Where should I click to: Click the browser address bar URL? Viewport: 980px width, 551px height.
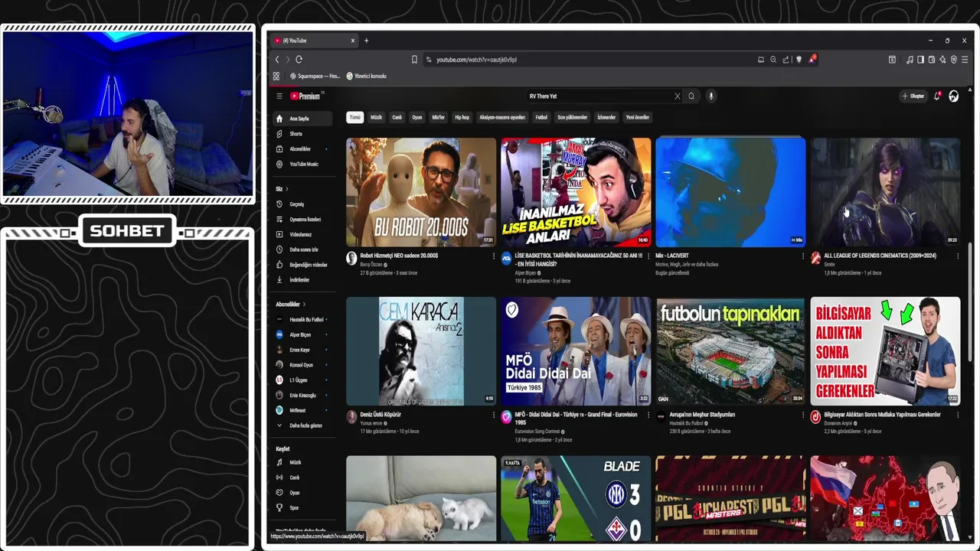click(x=476, y=60)
